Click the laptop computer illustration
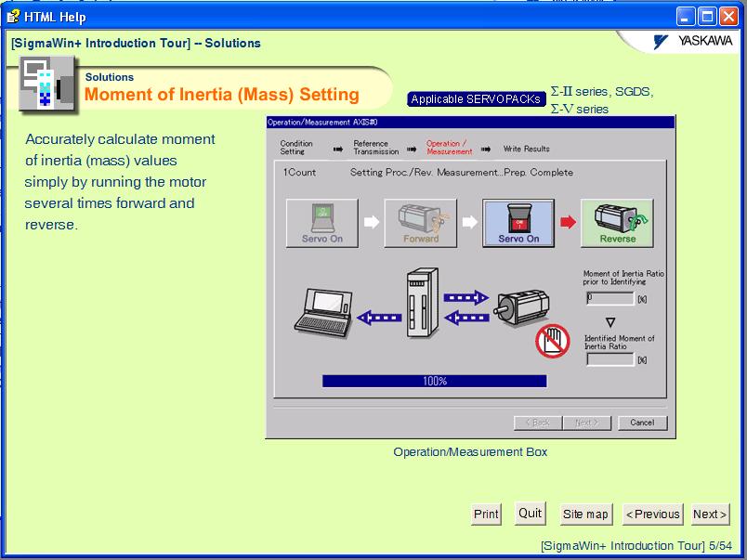Image resolution: width=747 pixels, height=560 pixels. (x=324, y=313)
